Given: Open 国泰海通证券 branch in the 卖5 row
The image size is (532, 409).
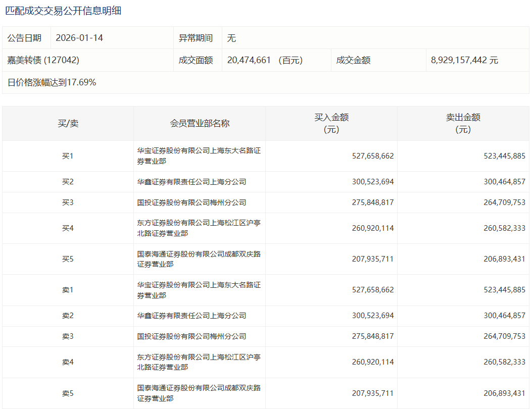Looking at the screenshot, I should click(199, 393).
